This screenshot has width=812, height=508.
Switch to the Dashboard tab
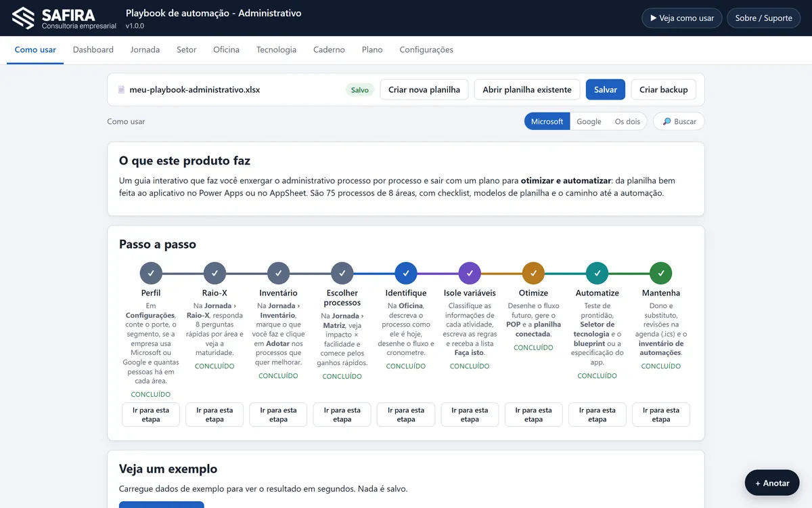(x=93, y=49)
